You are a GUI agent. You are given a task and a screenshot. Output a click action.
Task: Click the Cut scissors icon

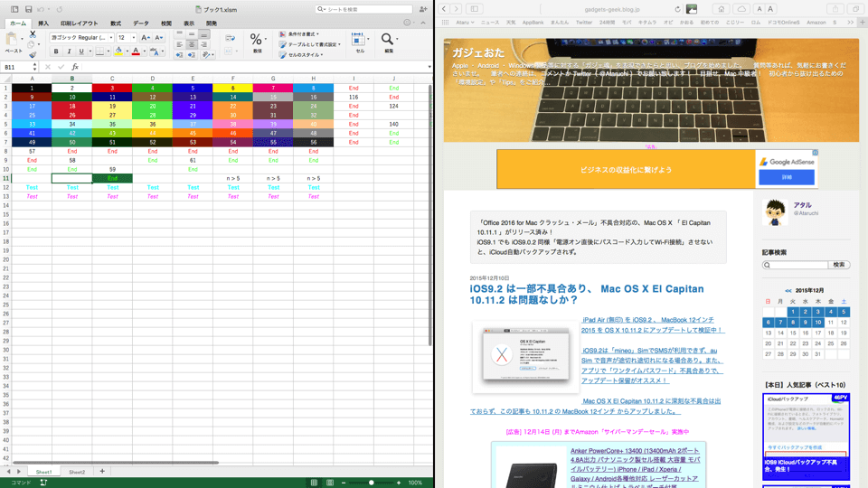pos(33,34)
